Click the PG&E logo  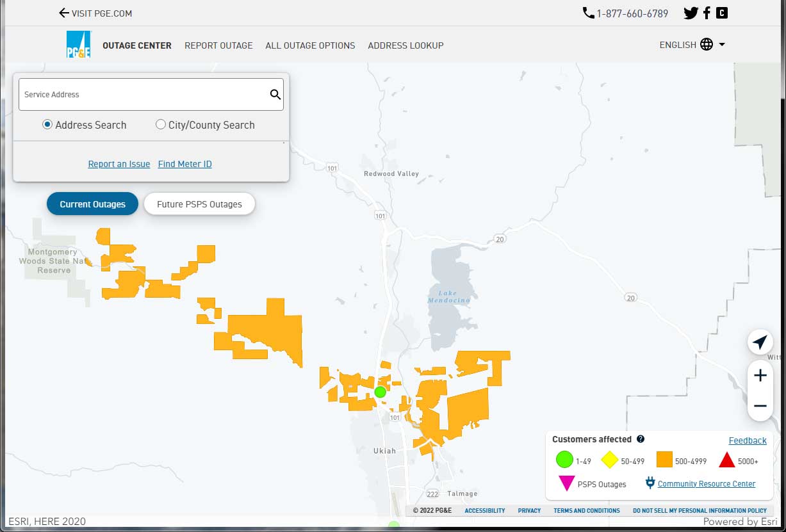(x=79, y=45)
